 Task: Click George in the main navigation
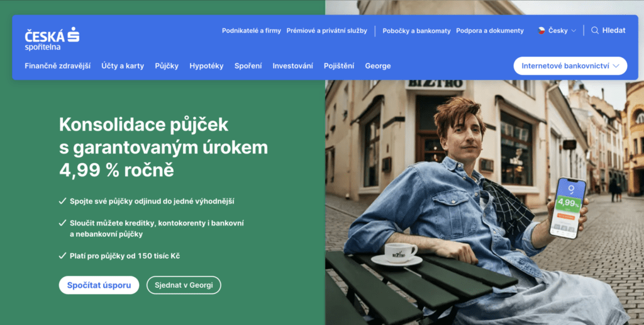click(378, 66)
